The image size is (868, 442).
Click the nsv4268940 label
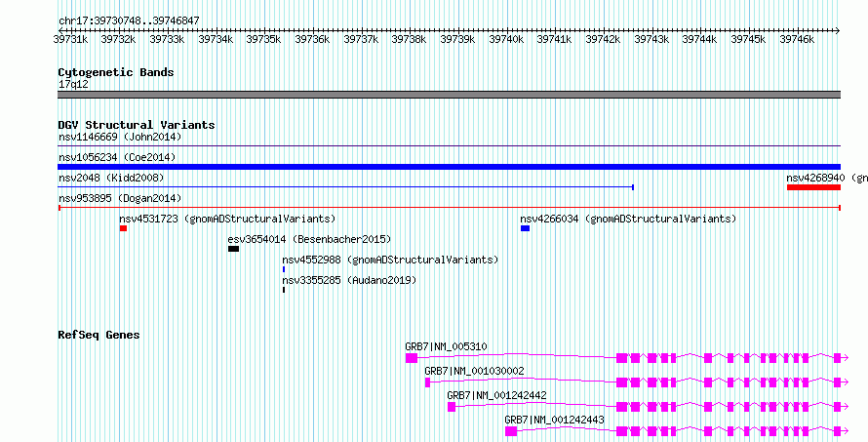827,178
